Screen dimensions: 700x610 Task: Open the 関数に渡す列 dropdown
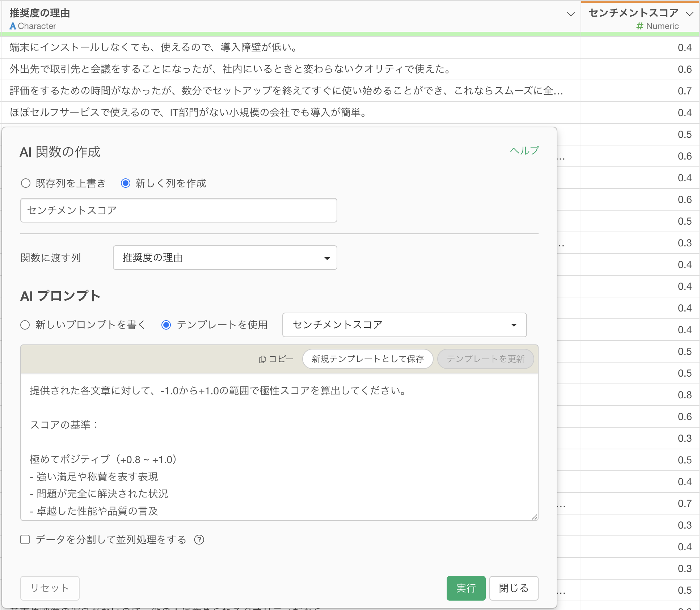(x=225, y=258)
